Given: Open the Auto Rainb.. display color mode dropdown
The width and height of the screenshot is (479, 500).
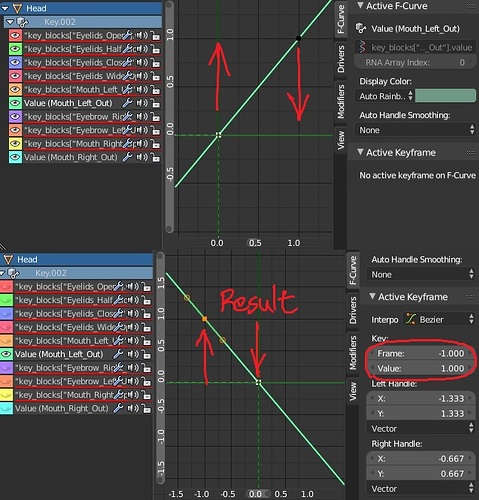Looking at the screenshot, I should click(384, 96).
